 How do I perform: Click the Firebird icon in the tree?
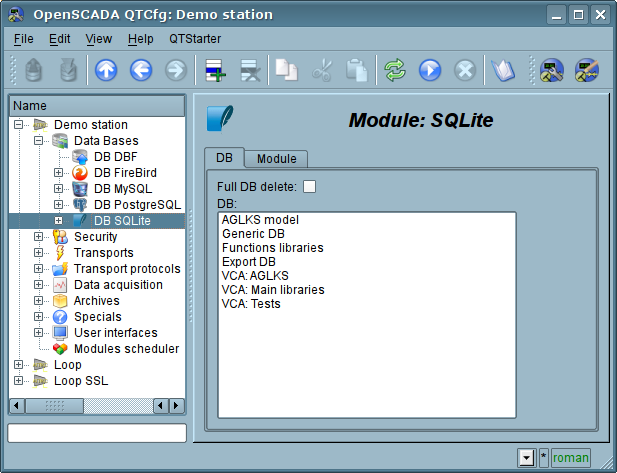pyautogui.click(x=80, y=173)
